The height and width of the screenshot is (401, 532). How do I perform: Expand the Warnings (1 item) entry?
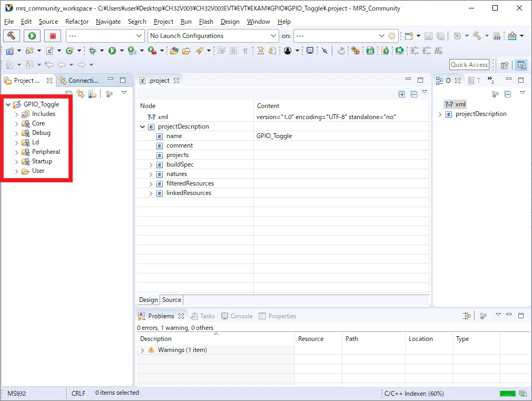point(143,350)
